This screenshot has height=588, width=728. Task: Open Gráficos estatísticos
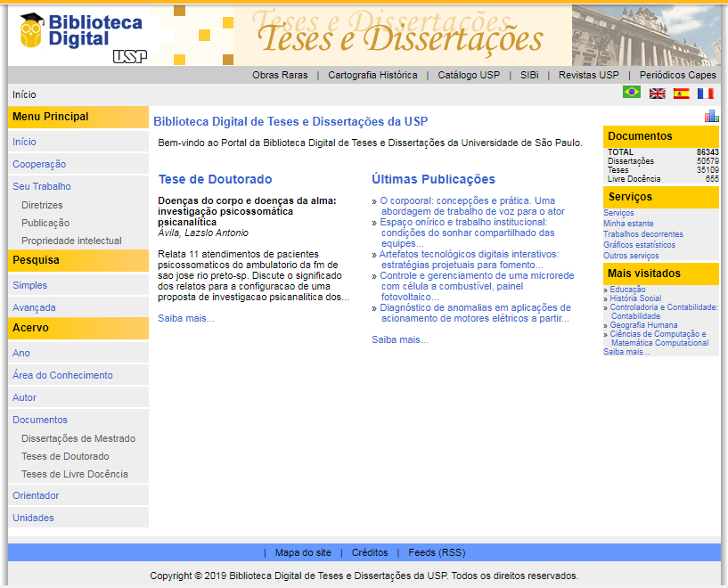coord(639,245)
